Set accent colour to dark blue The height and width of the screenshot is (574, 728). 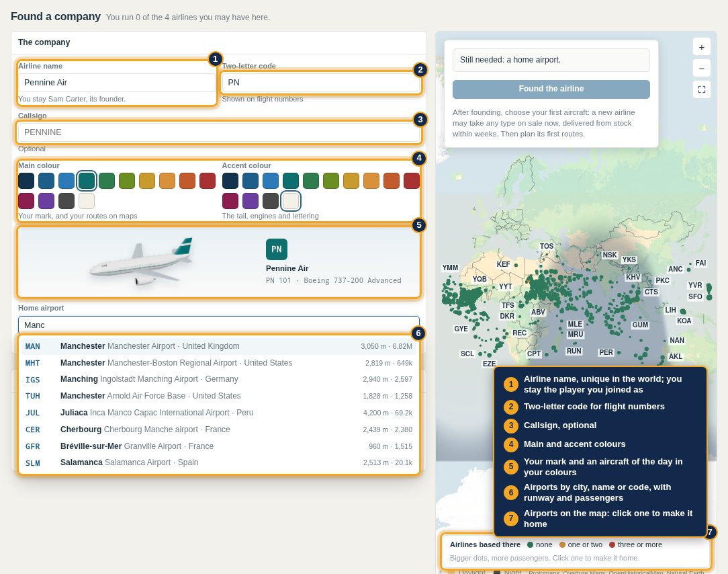coord(251,181)
